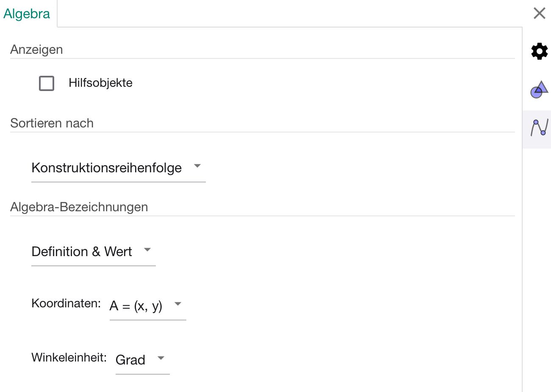Enable the Hilfsobjekte checkbox

point(47,83)
